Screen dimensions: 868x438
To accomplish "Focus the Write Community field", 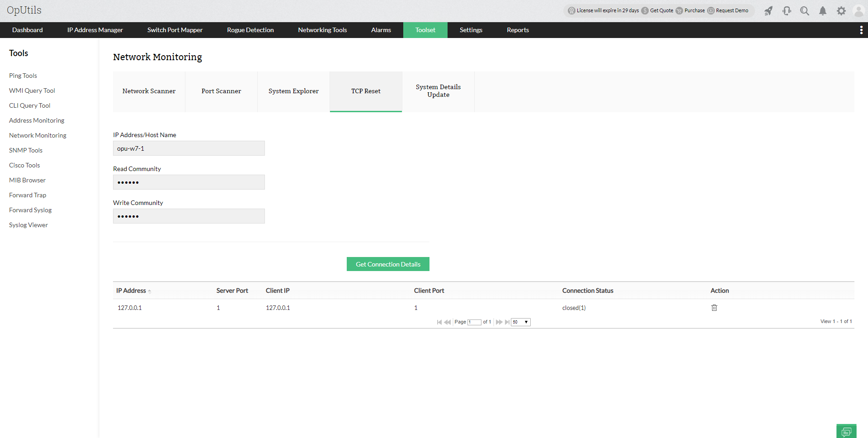I will 189,216.
